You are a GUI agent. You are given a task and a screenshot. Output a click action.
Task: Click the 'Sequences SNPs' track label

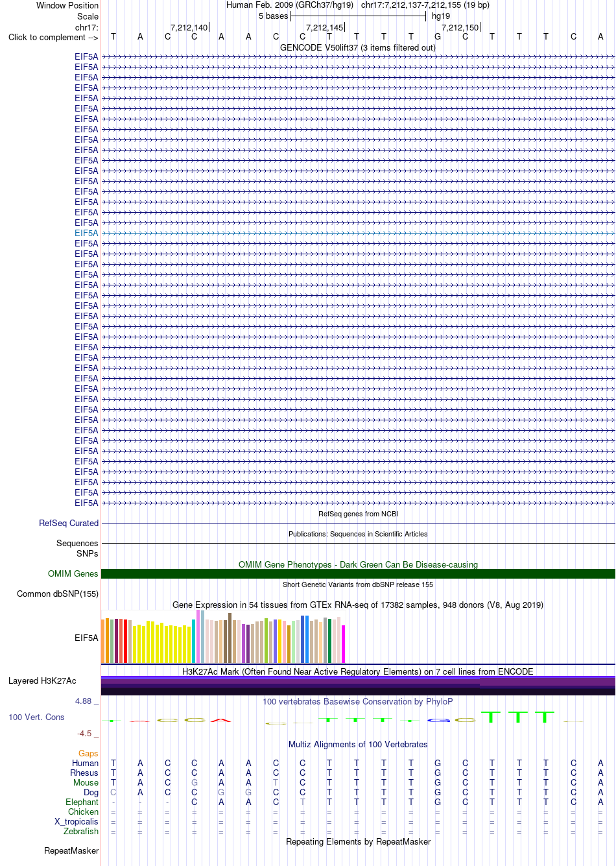pyautogui.click(x=77, y=548)
